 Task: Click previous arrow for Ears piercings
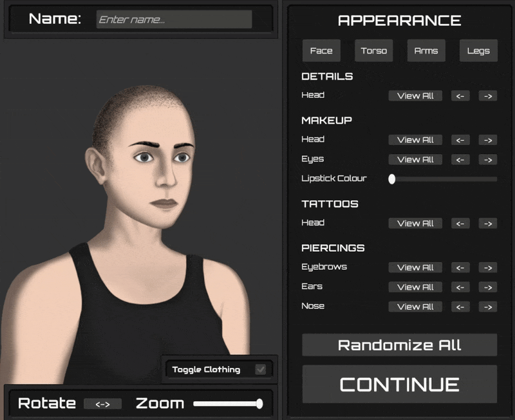point(460,287)
